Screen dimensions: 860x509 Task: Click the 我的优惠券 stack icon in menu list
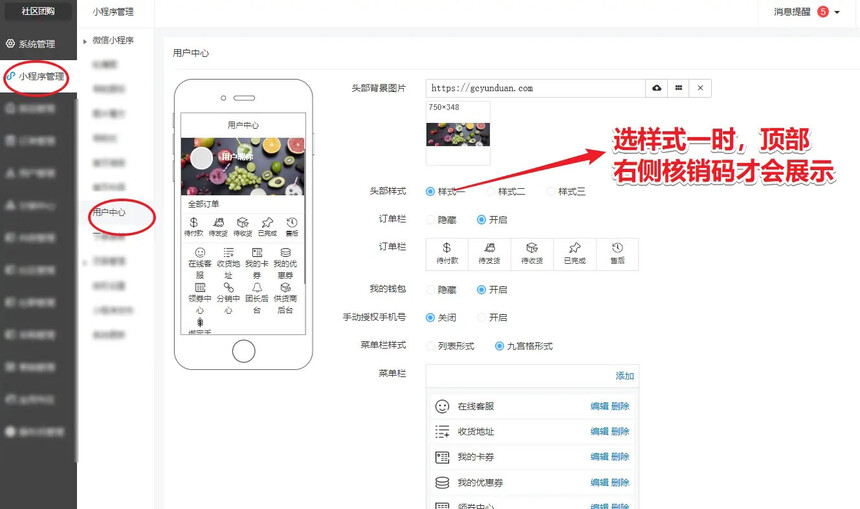[442, 483]
